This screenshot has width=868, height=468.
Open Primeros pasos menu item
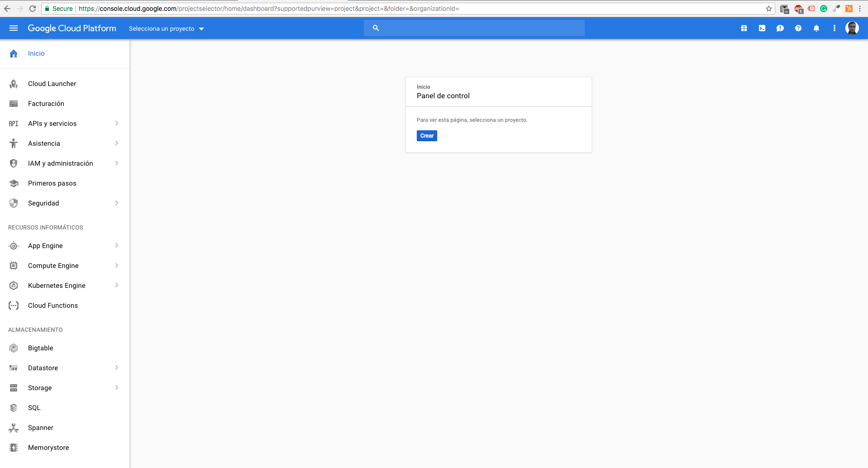[x=65, y=183]
